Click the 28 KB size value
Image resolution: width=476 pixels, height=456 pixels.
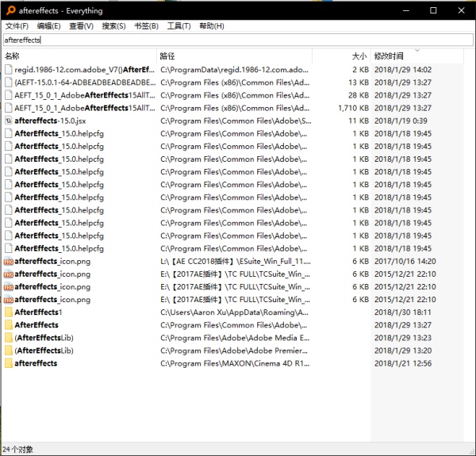(x=359, y=95)
